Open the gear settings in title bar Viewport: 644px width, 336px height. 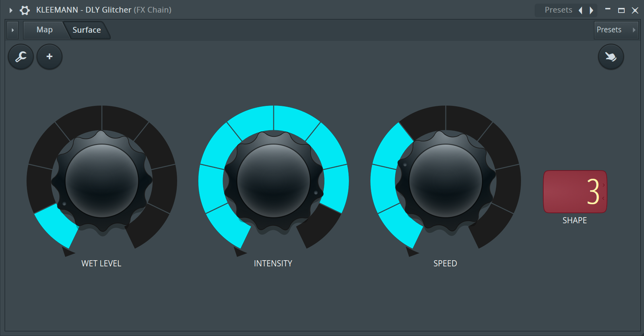(x=25, y=10)
